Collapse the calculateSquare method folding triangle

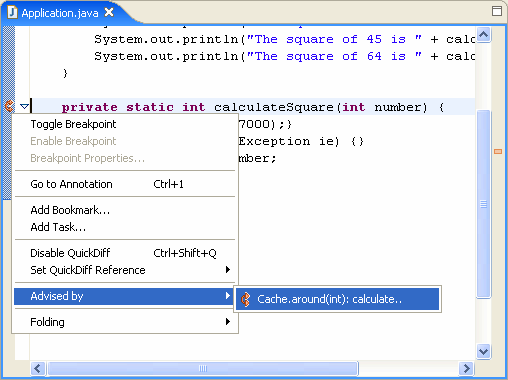24,107
